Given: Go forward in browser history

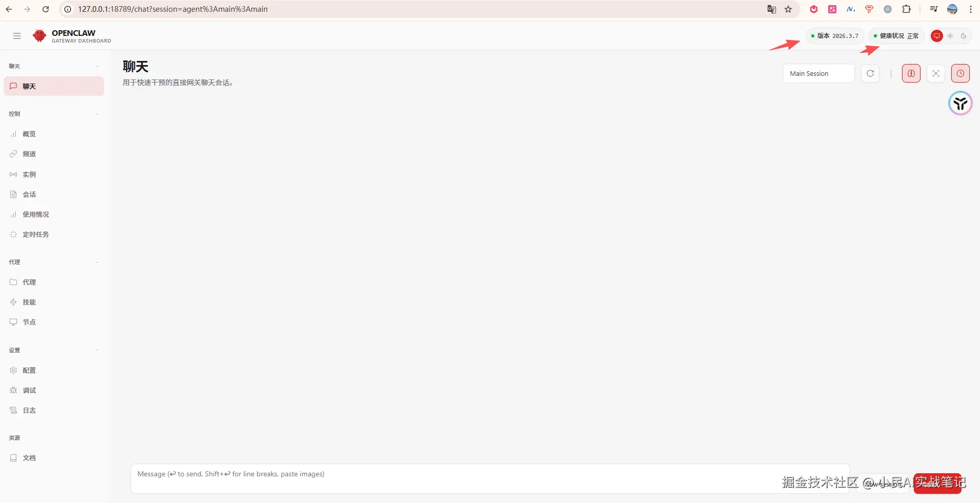Looking at the screenshot, I should [x=27, y=9].
